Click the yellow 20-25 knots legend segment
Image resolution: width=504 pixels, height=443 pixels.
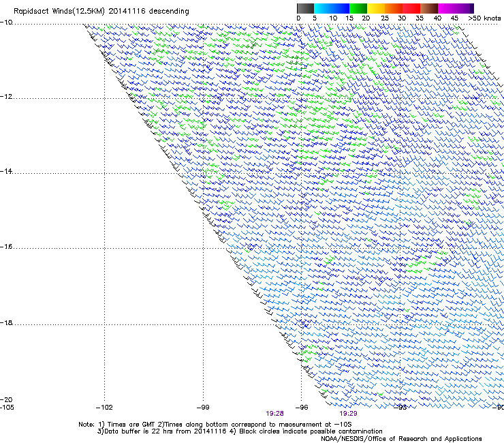(x=376, y=8)
